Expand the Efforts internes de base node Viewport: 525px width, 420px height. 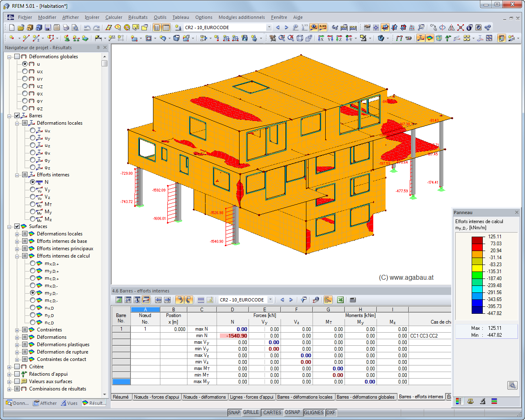pyautogui.click(x=17, y=241)
